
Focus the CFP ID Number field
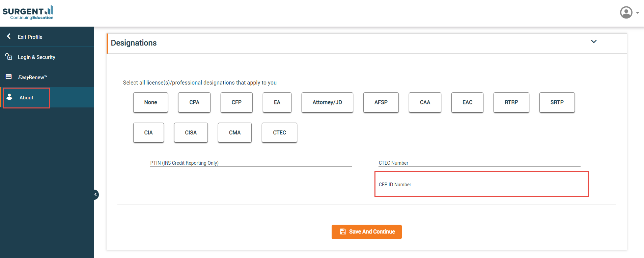coord(479,184)
